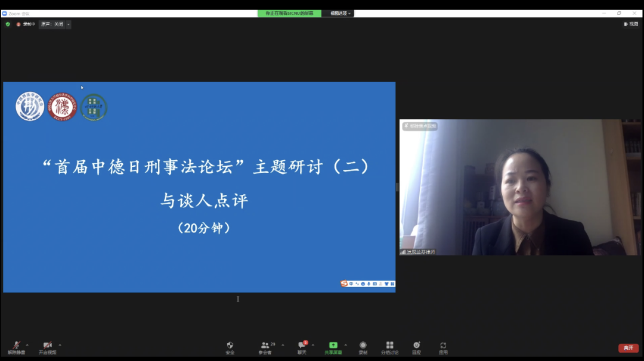Switch layout with the View (视图) button
The image size is (644, 361).
click(x=630, y=24)
